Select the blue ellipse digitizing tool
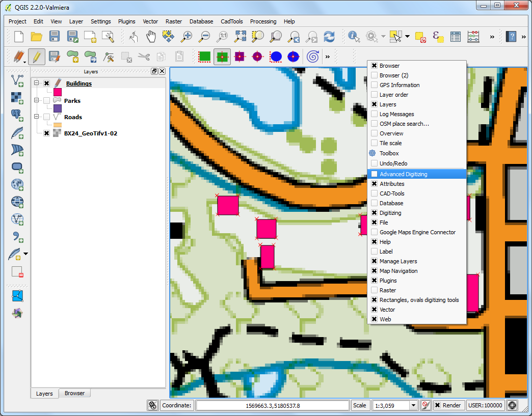 pyautogui.click(x=276, y=57)
